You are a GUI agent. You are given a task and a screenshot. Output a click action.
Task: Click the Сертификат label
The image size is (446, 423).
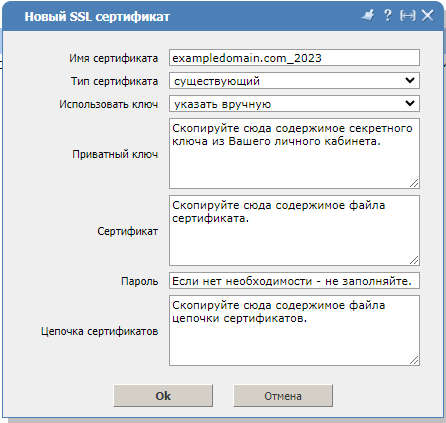[128, 231]
